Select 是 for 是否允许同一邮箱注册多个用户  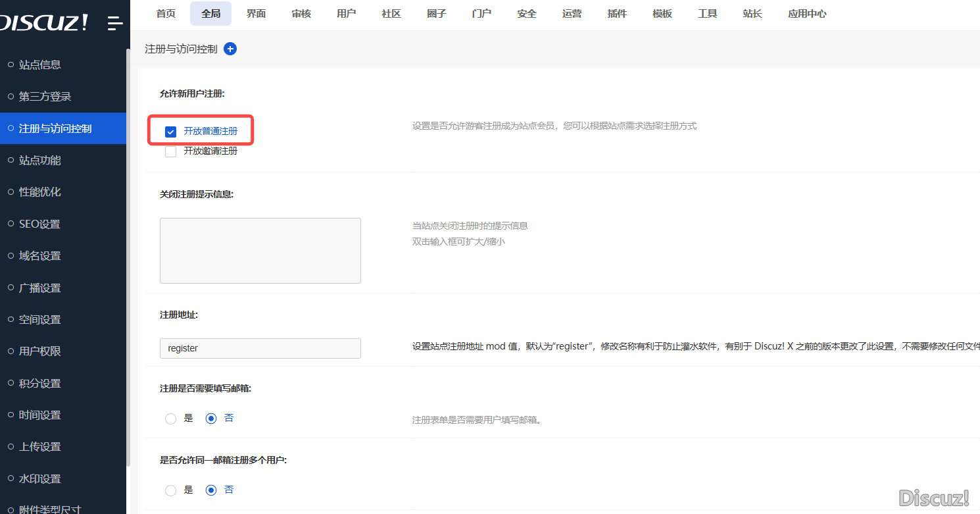tap(171, 490)
